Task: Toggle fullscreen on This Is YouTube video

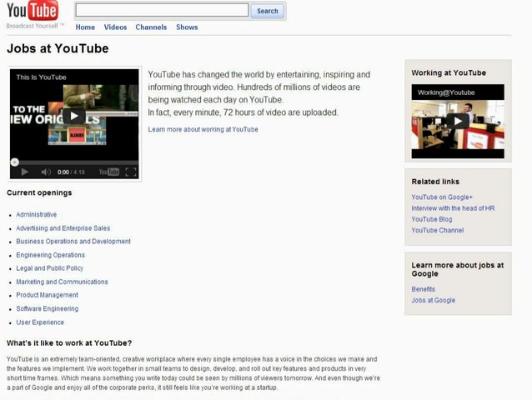Action: [x=131, y=172]
